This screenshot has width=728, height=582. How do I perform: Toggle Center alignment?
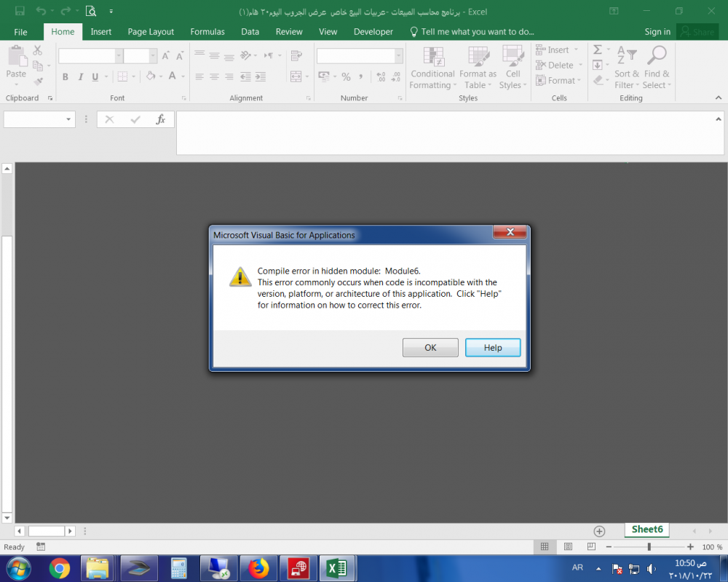(x=214, y=76)
